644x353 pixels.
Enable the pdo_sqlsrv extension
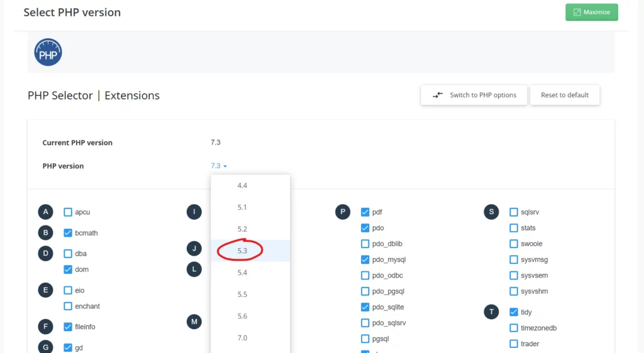pos(365,323)
